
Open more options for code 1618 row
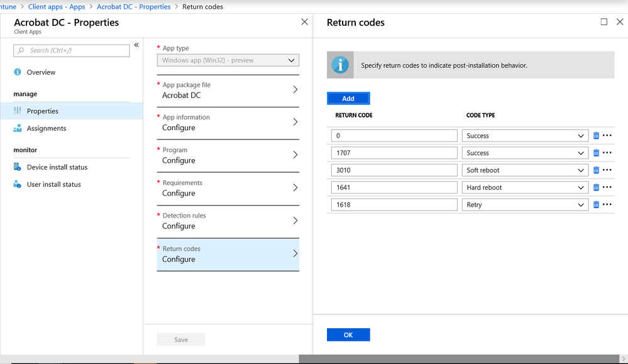point(607,204)
